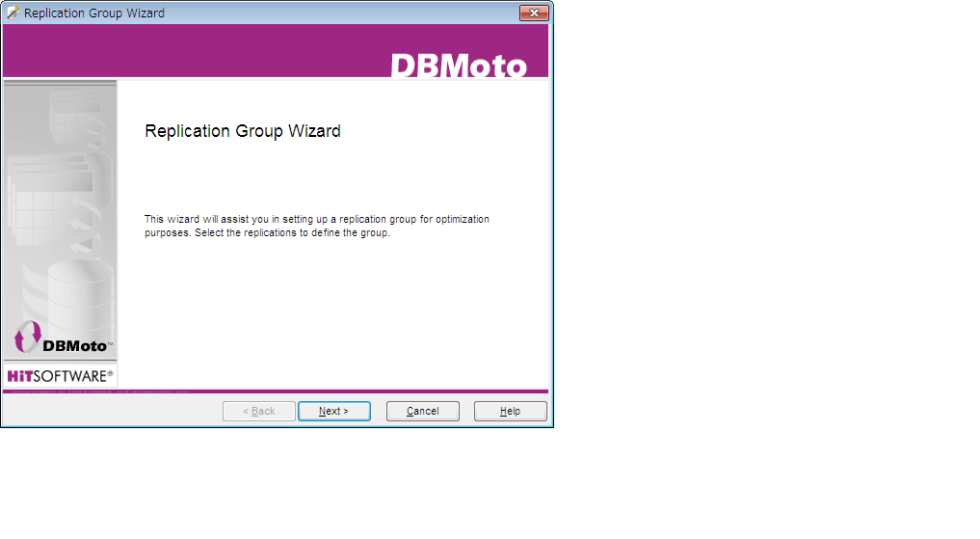This screenshot has width=980, height=539.
Task: Click the DBMoto banner title
Action: point(459,65)
